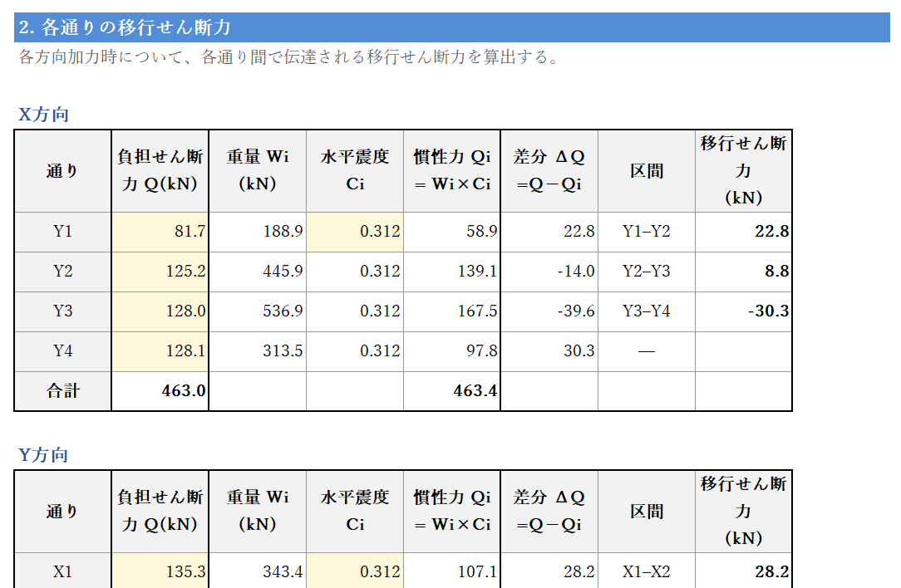Select transfer shear value -30.3
This screenshot has width=901, height=588.
click(x=744, y=311)
